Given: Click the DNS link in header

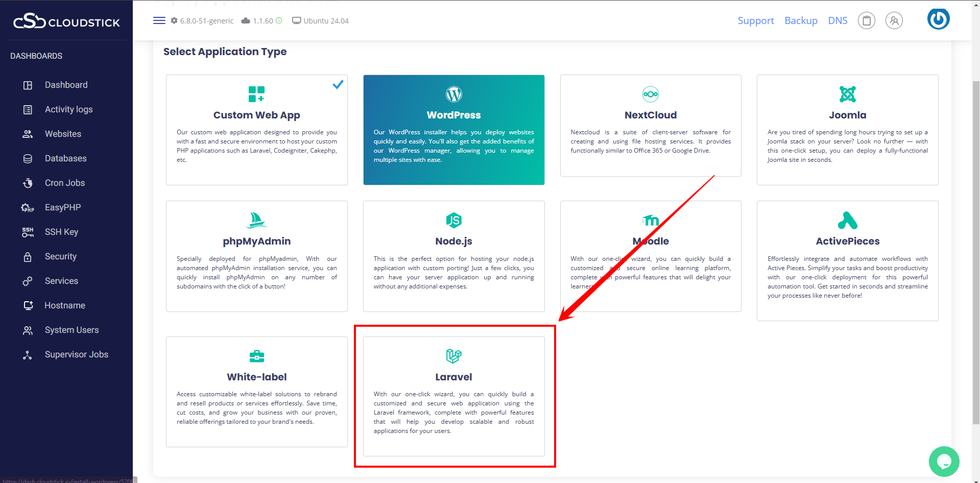Looking at the screenshot, I should (x=838, y=20).
